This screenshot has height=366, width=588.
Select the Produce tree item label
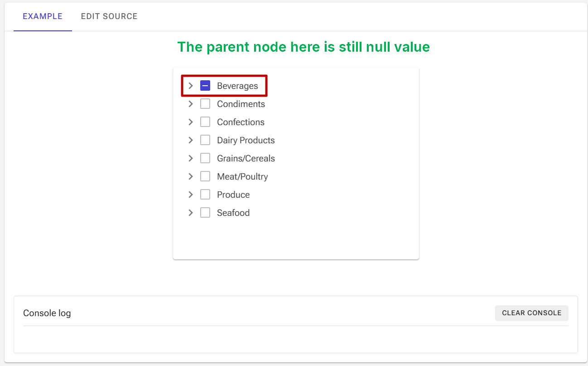233,194
